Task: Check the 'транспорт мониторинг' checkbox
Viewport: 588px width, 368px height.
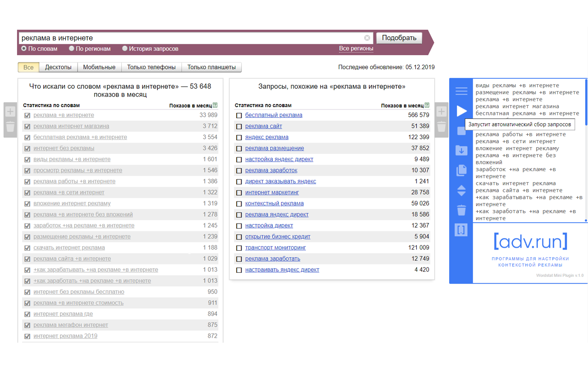Action: [239, 248]
